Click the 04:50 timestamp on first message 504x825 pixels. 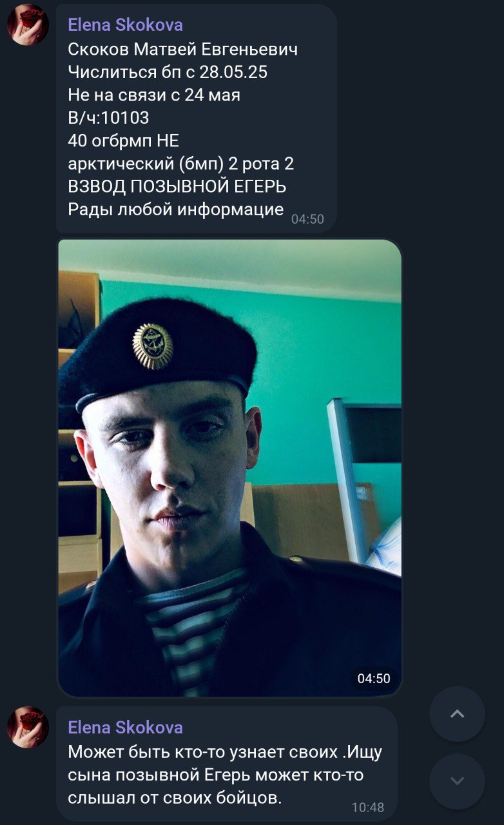(x=307, y=219)
